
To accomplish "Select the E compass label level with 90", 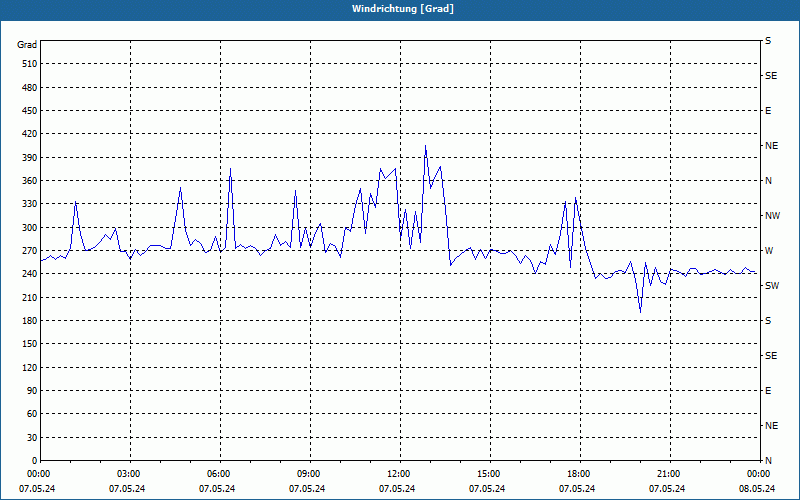I will (768, 391).
